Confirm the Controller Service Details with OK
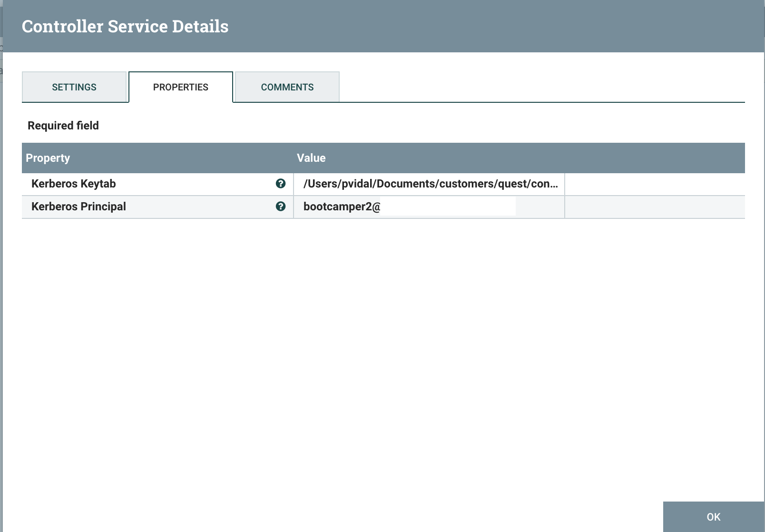 click(713, 516)
